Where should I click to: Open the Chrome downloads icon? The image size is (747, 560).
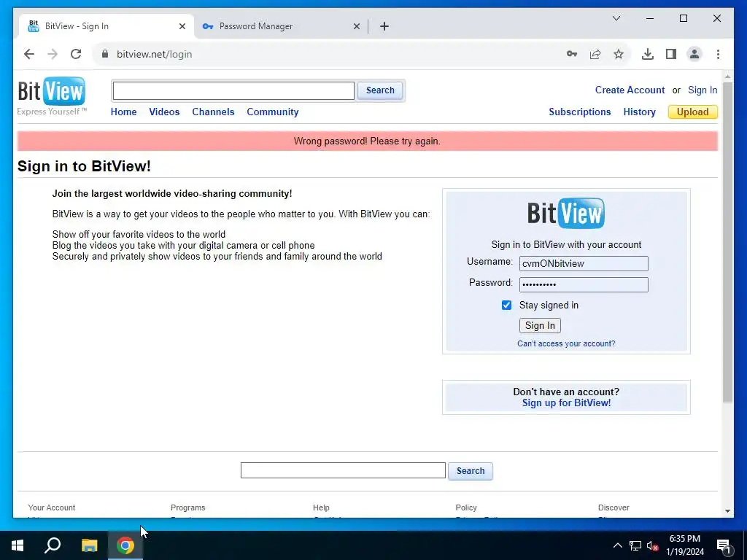pyautogui.click(x=648, y=54)
